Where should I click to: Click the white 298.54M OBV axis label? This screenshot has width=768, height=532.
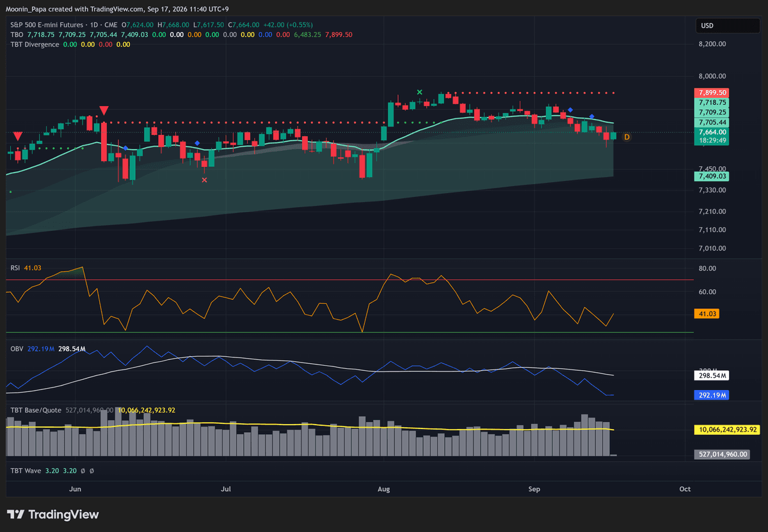point(712,375)
